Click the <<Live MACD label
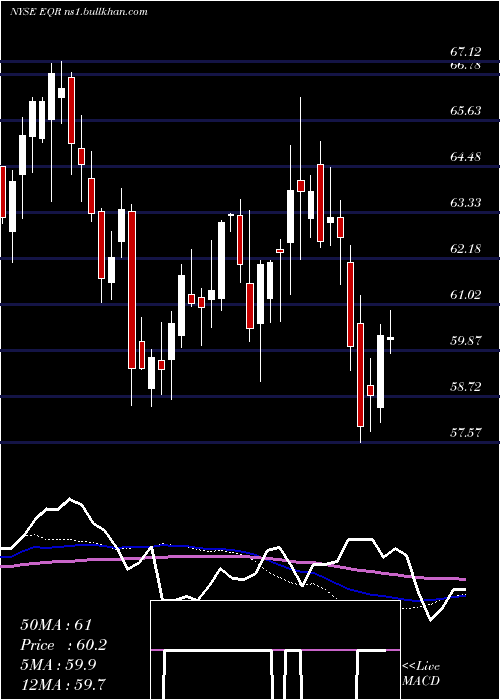 tap(421, 673)
